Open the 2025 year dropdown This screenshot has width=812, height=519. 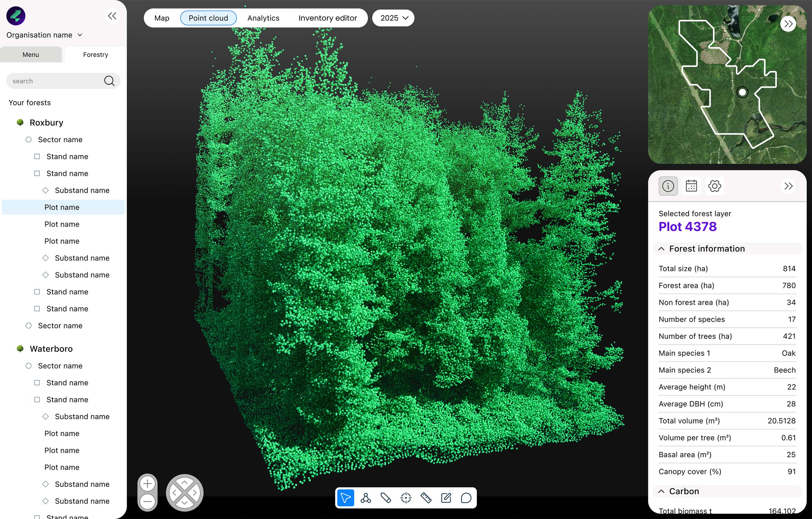(393, 18)
